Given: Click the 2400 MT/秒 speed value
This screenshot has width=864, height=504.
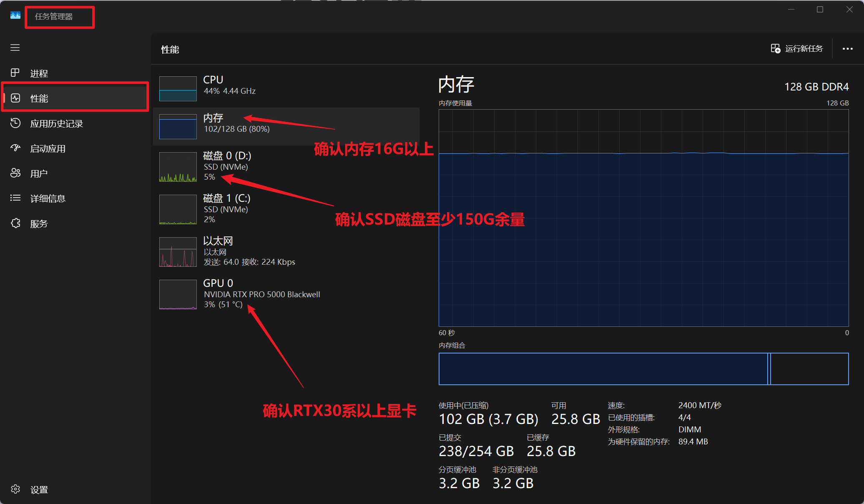Looking at the screenshot, I should point(700,405).
